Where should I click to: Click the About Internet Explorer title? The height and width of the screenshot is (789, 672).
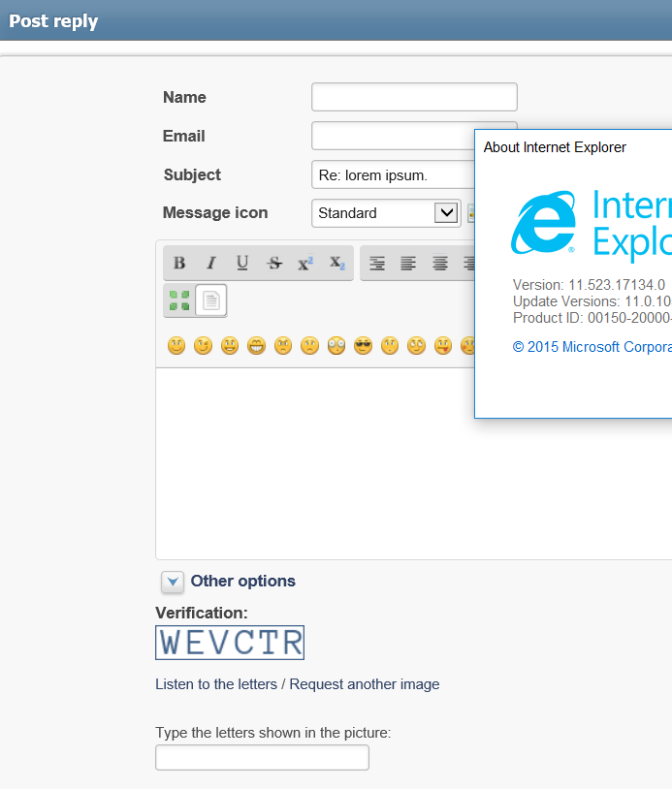(x=555, y=147)
